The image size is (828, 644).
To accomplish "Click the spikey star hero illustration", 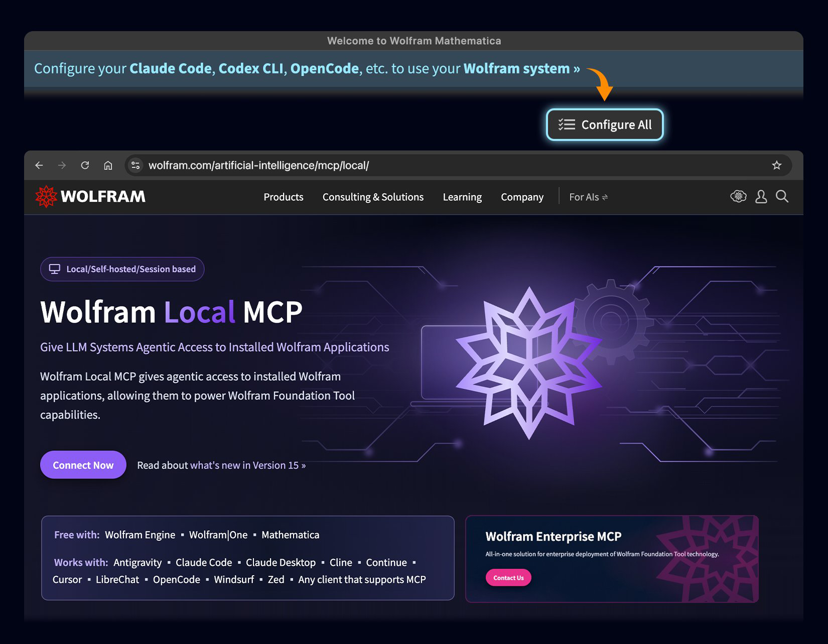I will (529, 364).
